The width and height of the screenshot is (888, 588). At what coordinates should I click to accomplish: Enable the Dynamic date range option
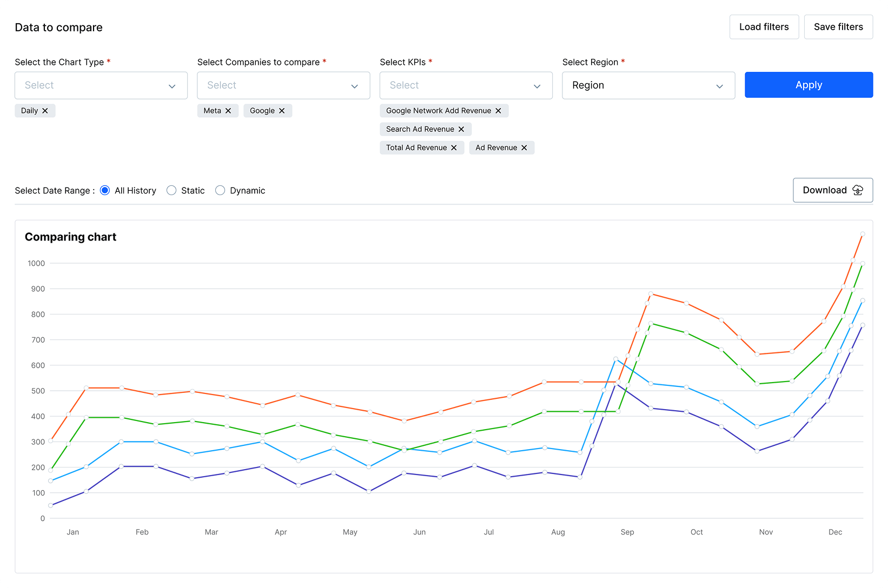click(x=220, y=190)
